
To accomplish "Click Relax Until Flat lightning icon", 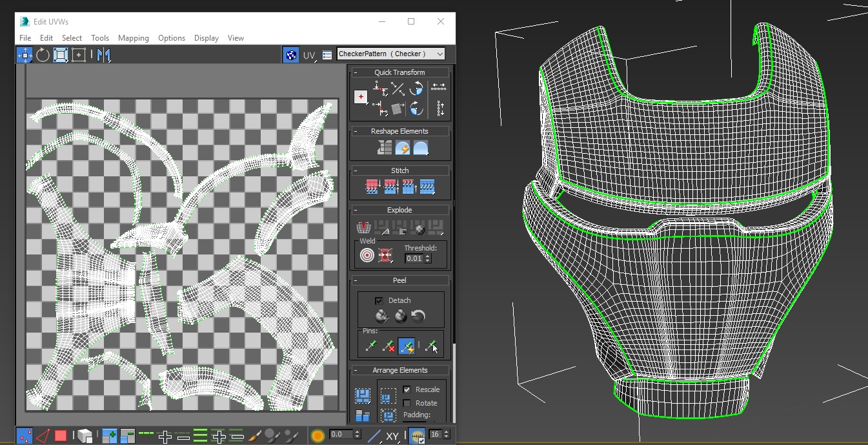I will pyautogui.click(x=403, y=149).
